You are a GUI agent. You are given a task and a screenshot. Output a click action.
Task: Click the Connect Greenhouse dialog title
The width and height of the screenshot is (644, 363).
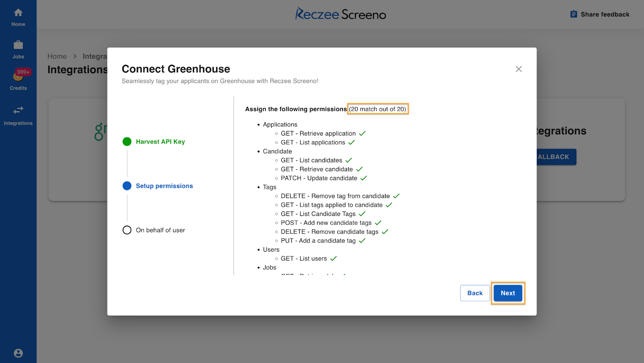click(176, 69)
